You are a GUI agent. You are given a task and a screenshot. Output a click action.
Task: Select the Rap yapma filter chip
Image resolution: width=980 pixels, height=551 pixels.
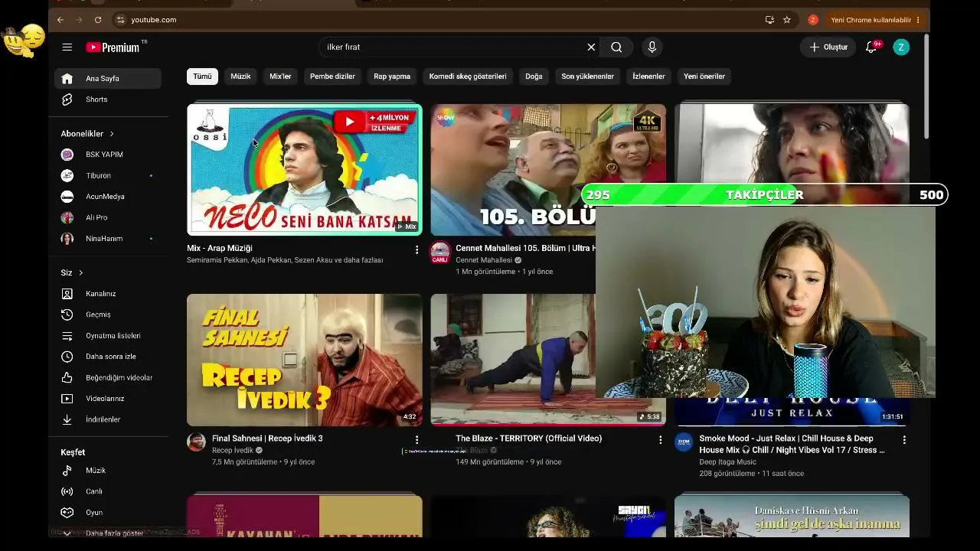click(392, 77)
